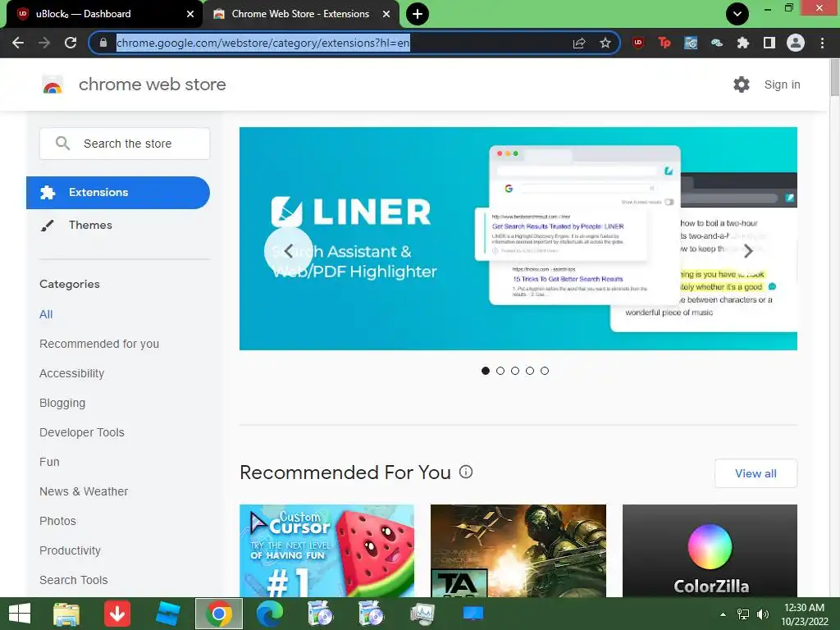Open the Custom Cursor extension card
The width and height of the screenshot is (840, 630).
coord(326,550)
